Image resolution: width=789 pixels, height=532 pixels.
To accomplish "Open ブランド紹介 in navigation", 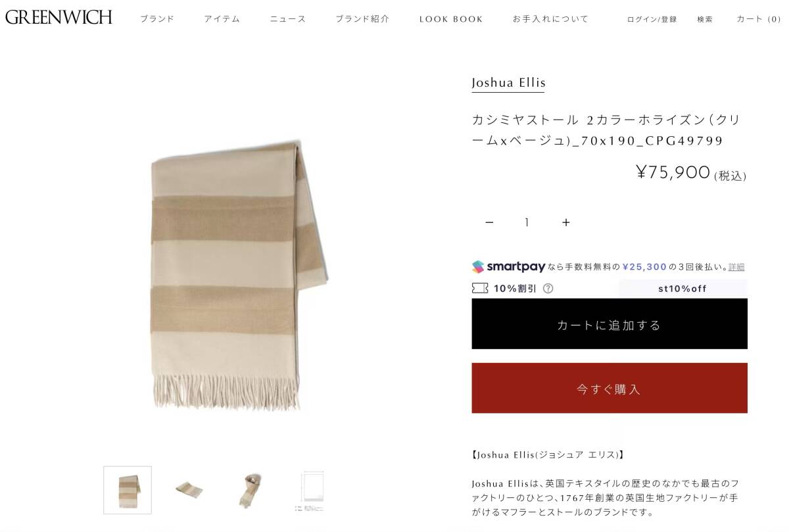I will pos(362,19).
